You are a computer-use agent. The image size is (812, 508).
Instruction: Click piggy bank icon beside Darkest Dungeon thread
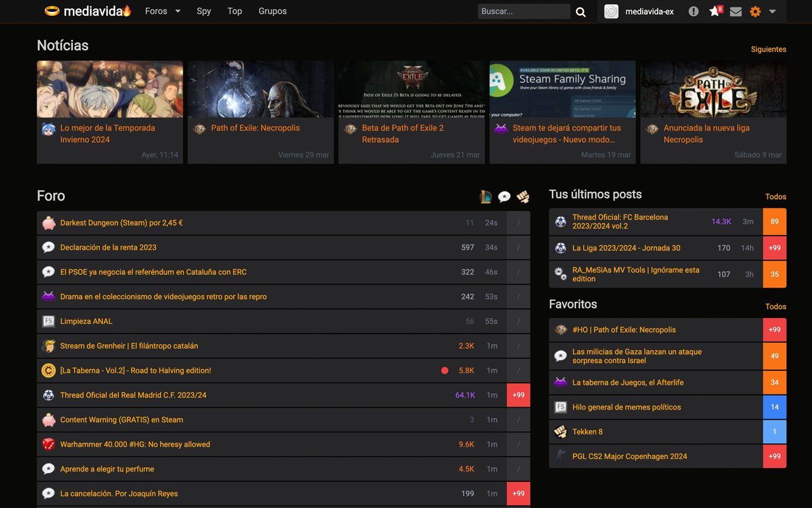pyautogui.click(x=48, y=223)
